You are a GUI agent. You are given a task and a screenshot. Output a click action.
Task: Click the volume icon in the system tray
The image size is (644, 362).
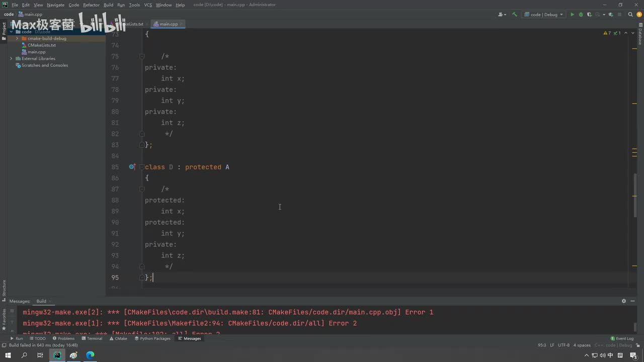coord(603,355)
